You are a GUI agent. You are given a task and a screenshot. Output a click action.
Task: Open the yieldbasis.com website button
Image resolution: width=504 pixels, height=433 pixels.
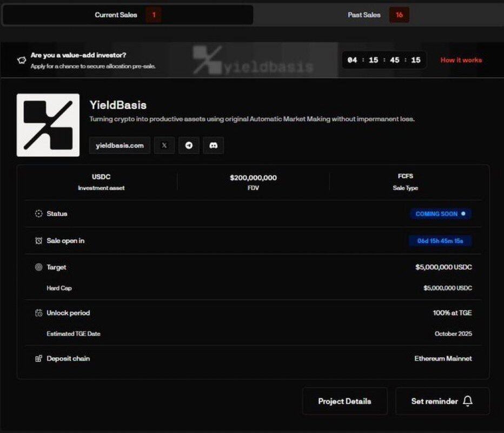tap(120, 146)
